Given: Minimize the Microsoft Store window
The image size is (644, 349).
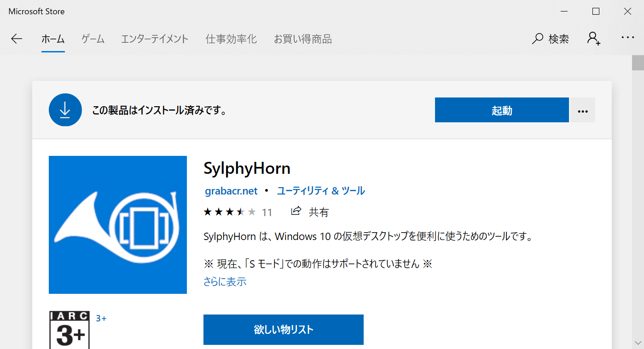Looking at the screenshot, I should coord(564,11).
